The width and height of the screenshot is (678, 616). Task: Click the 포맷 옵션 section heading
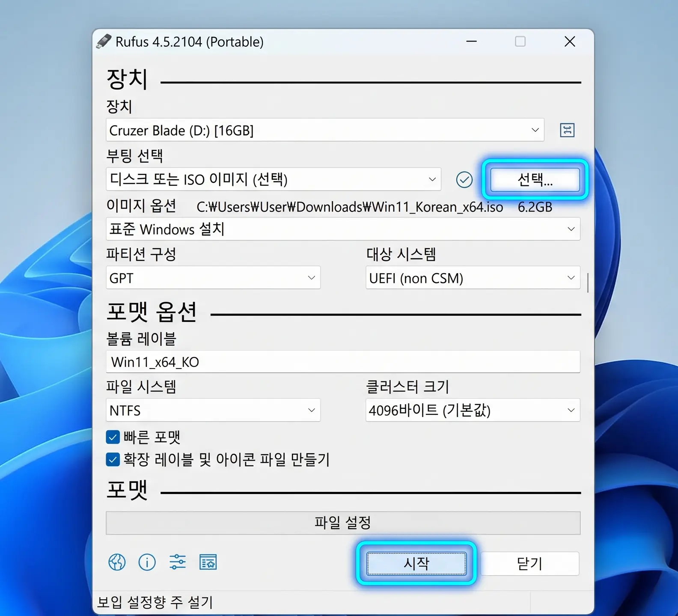pos(152,312)
